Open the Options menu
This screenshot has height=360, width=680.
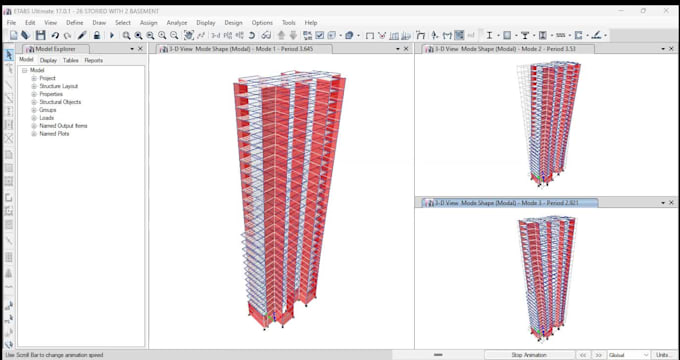click(x=262, y=23)
